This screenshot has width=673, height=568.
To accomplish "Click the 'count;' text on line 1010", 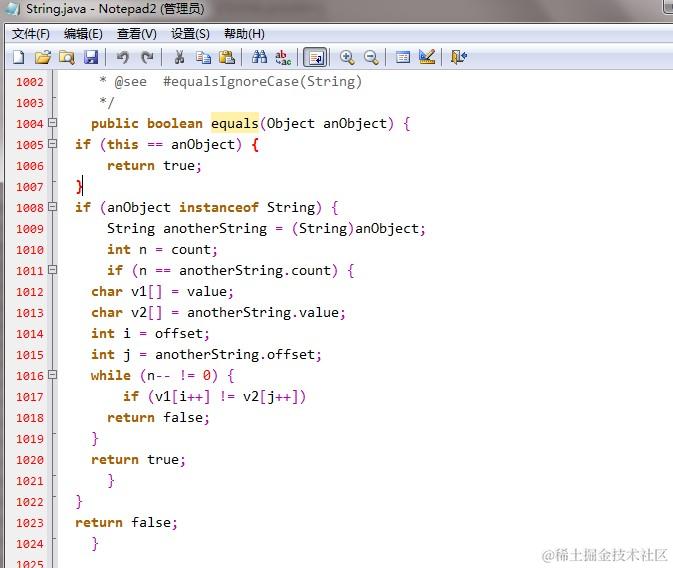I will pyautogui.click(x=194, y=250).
